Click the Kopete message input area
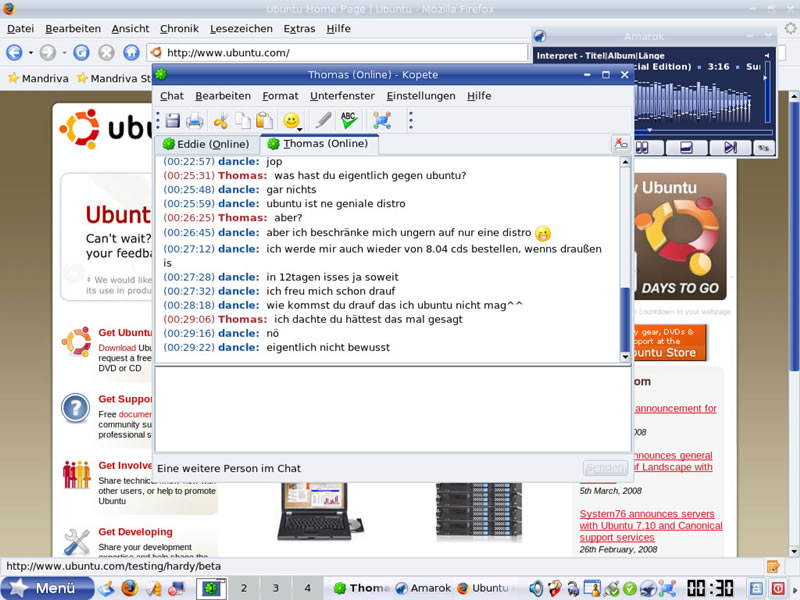Viewport: 800px width, 600px height. coord(392,409)
